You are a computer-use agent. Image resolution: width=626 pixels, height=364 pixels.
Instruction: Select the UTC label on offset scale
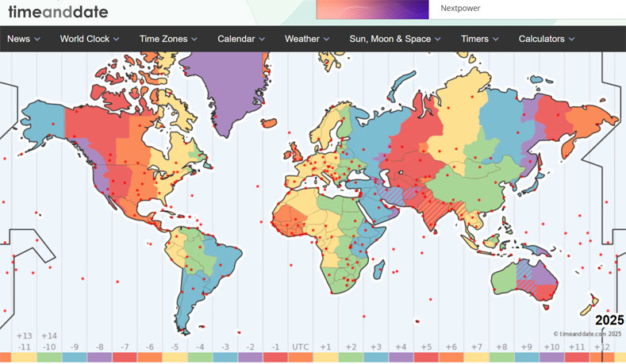pos(301,347)
